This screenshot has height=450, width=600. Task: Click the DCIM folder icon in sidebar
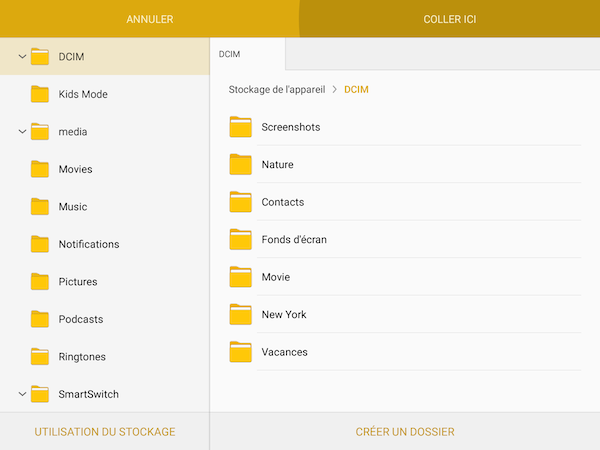click(40, 57)
